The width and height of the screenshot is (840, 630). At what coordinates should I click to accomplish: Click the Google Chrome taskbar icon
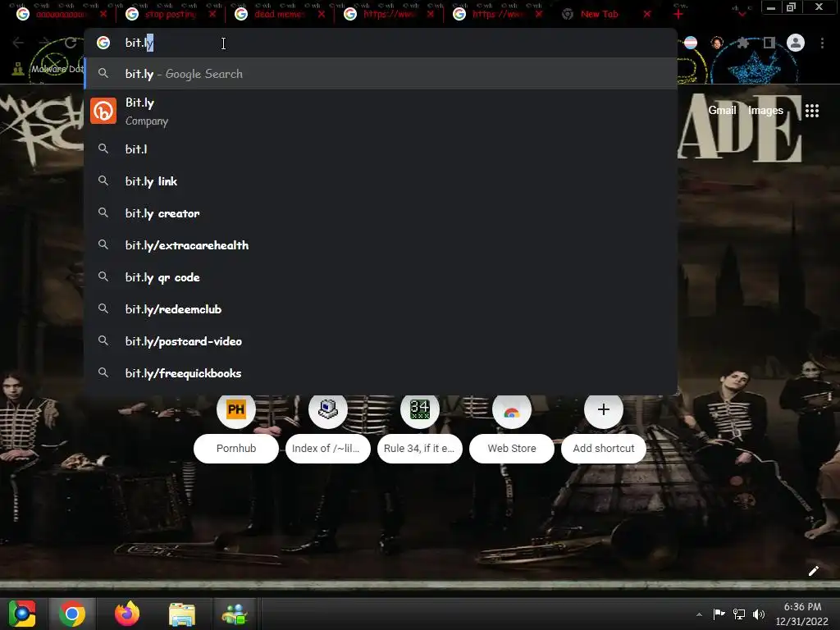[x=72, y=614]
